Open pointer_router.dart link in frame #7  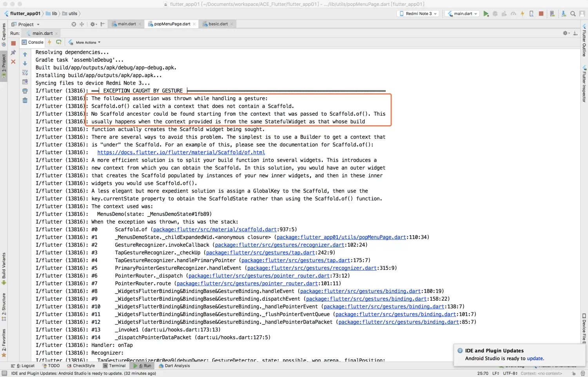[247, 283]
